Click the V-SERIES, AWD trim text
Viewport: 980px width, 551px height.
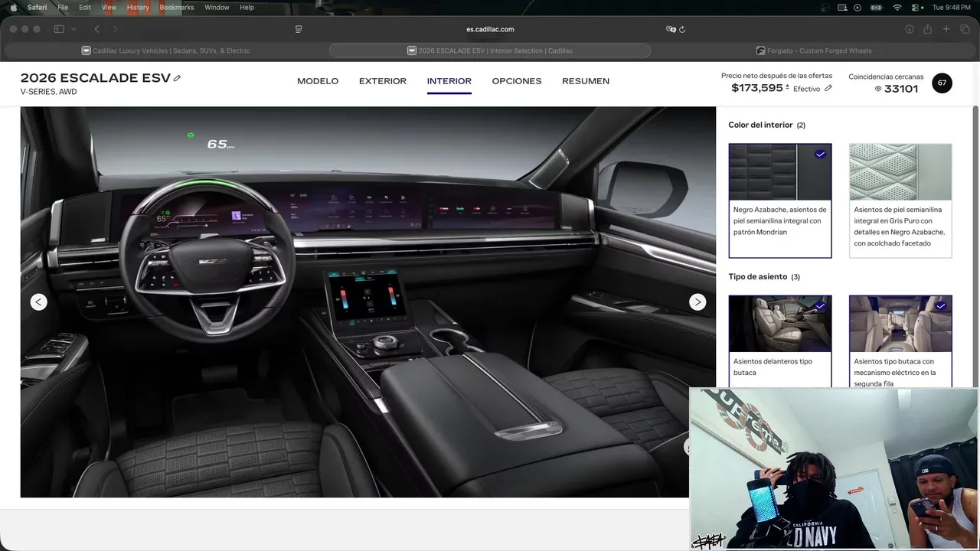pyautogui.click(x=48, y=92)
